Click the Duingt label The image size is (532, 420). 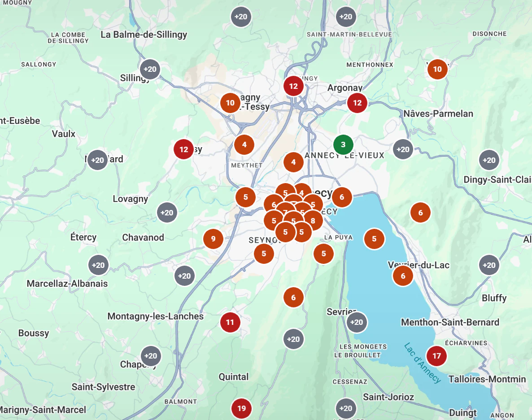[463, 413]
